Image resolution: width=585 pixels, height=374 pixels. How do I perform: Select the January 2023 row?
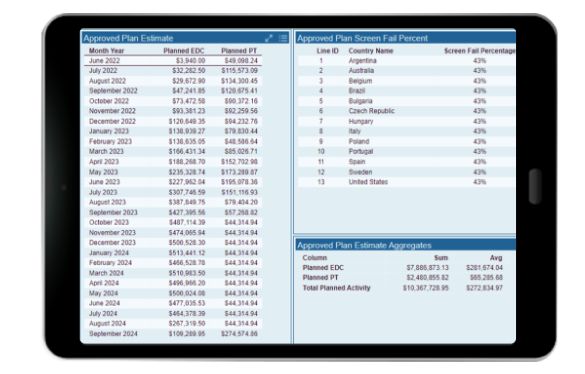pos(173,131)
